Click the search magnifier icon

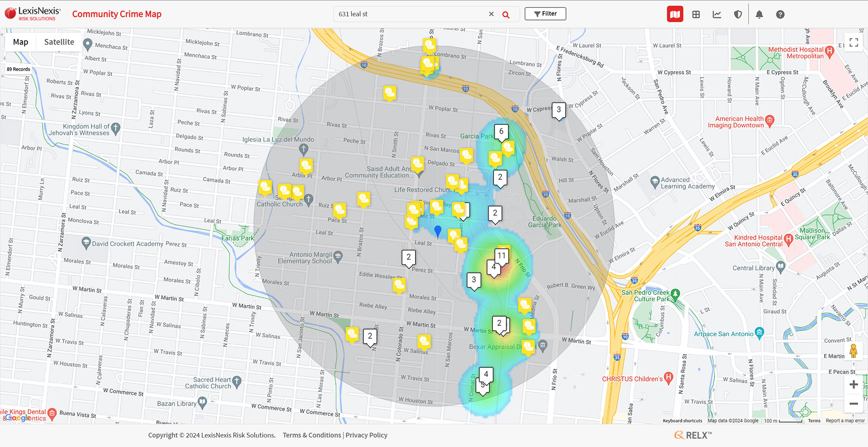click(x=506, y=14)
